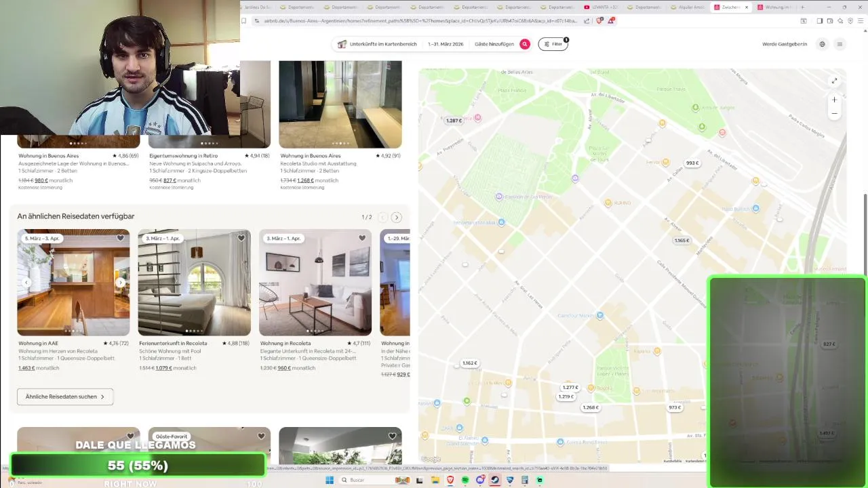Click the 55 (55%) goal progress bar

[x=138, y=466]
